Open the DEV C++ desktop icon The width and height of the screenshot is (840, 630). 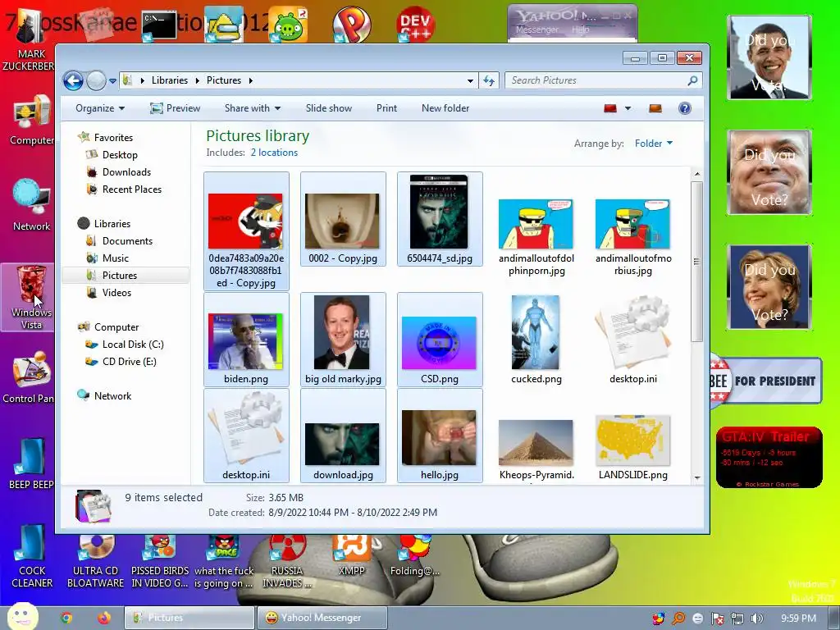point(415,24)
